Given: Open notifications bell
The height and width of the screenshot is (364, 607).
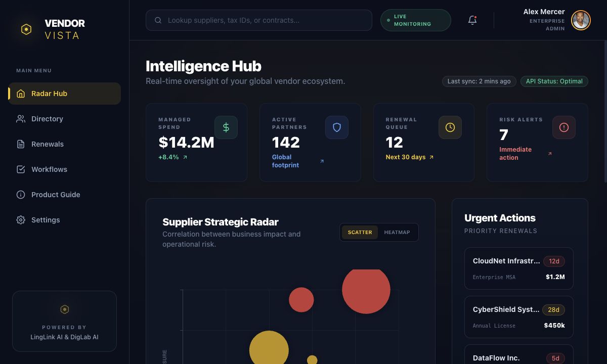Looking at the screenshot, I should (x=472, y=20).
